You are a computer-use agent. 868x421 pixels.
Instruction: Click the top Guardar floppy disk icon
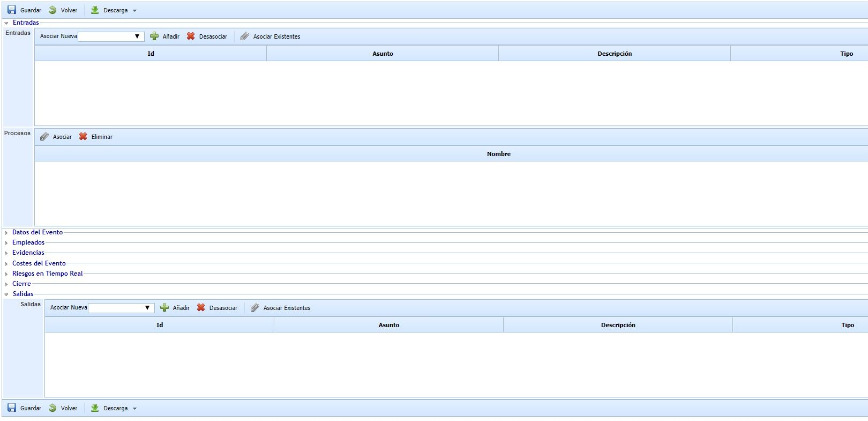[x=12, y=10]
